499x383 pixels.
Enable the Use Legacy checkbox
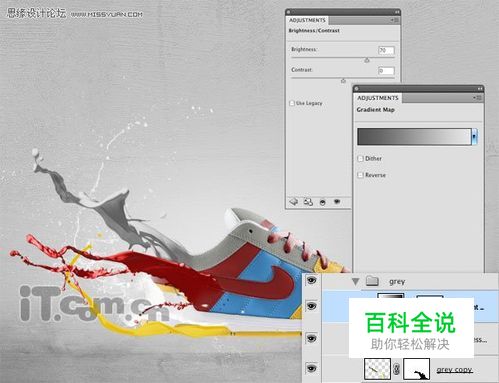pos(292,103)
